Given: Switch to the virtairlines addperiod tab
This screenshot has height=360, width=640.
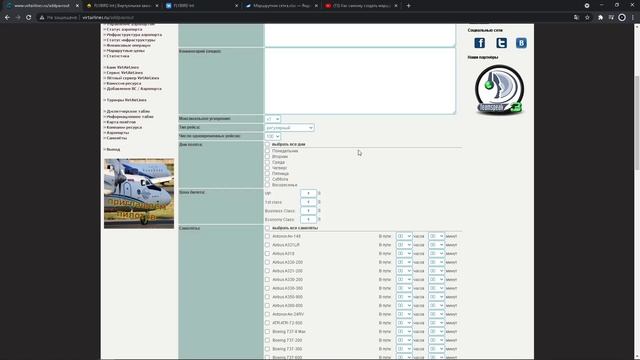Looking at the screenshot, I should [41, 6].
